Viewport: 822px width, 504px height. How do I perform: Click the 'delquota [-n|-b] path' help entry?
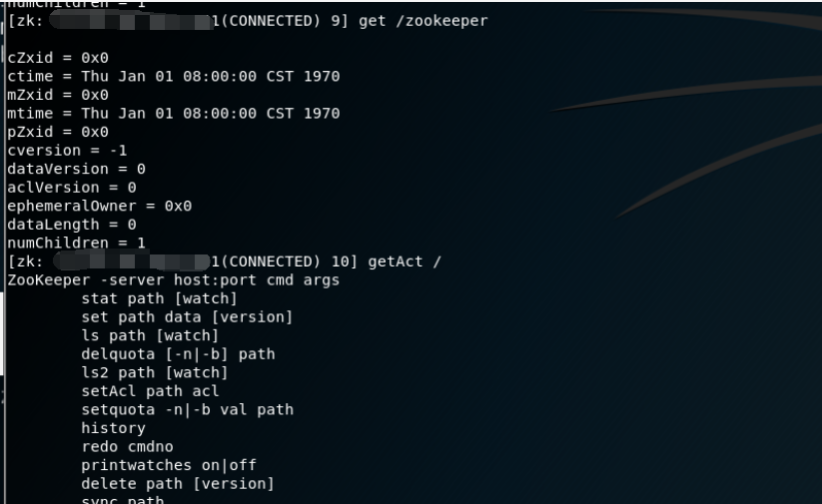click(x=178, y=354)
